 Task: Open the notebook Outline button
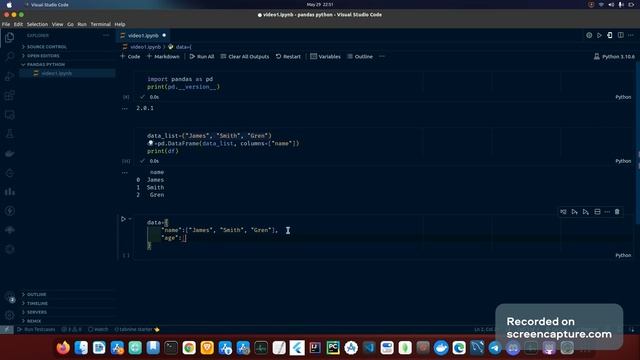click(x=360, y=57)
